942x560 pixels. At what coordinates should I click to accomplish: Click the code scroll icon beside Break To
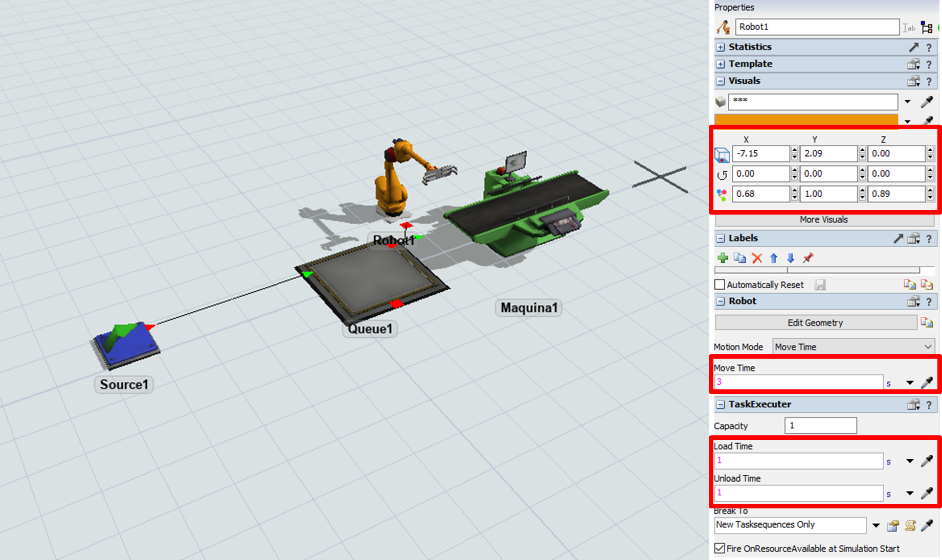[910, 525]
